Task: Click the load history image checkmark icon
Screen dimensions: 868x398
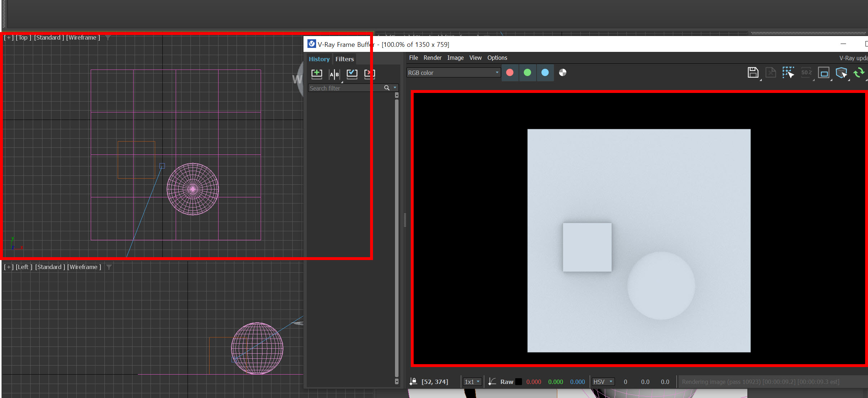Action: 352,74
